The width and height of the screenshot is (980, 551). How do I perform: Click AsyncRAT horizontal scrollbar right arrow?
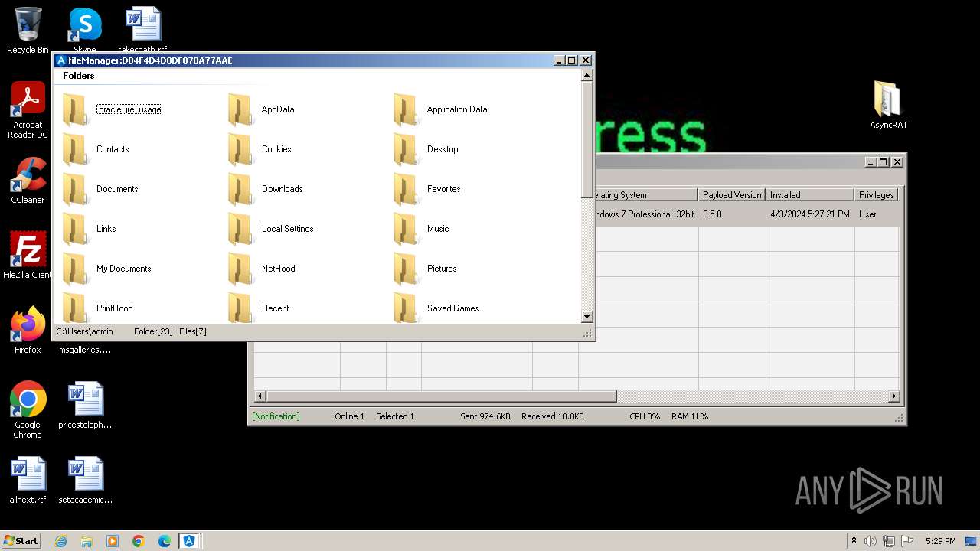[x=893, y=396]
